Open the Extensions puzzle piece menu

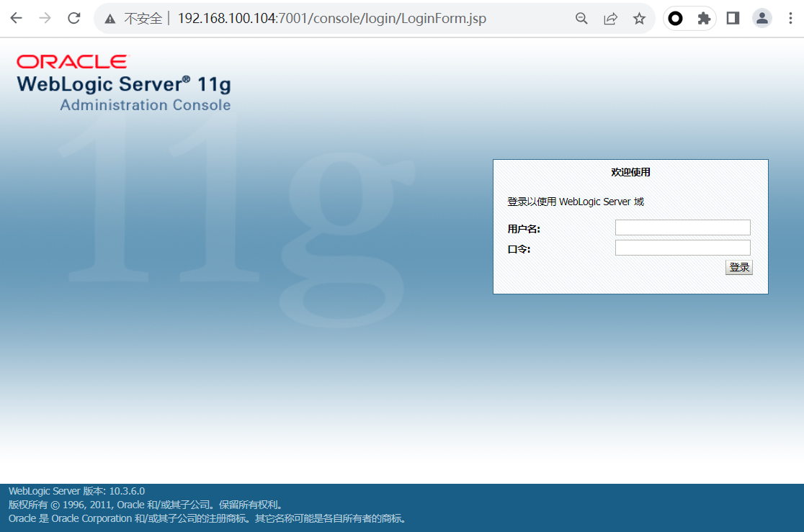pos(704,19)
